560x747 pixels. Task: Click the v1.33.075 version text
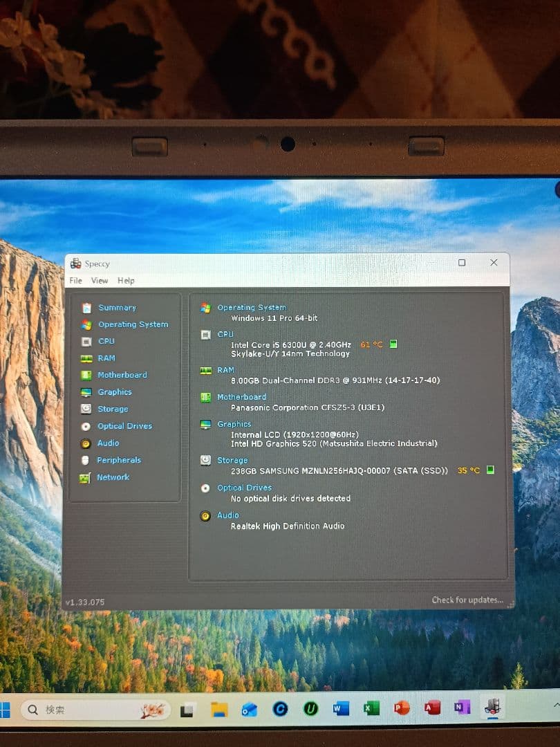tap(85, 602)
